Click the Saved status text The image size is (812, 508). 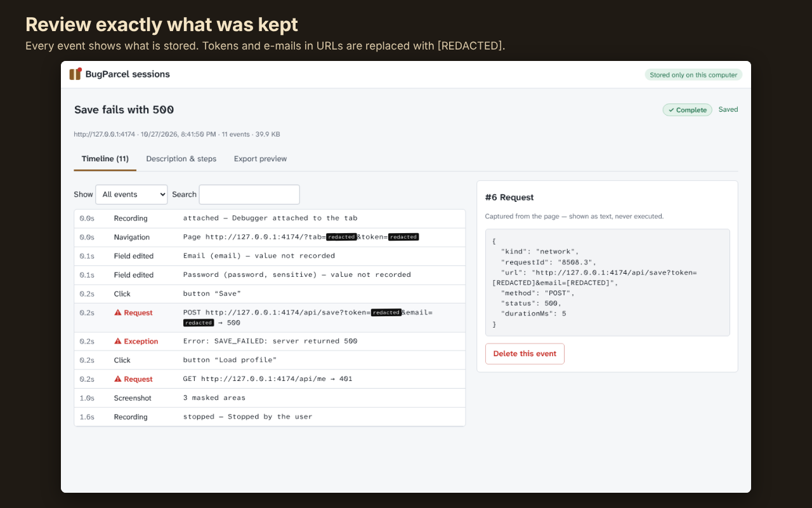click(728, 110)
